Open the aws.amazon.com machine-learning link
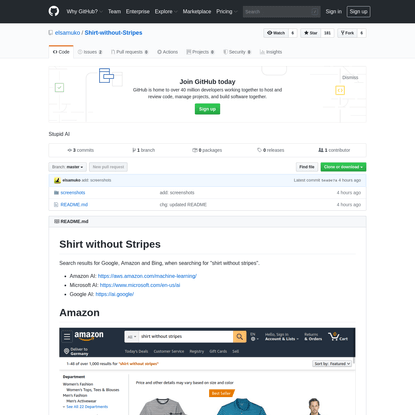Viewport: 415px width, 415px height. click(147, 276)
